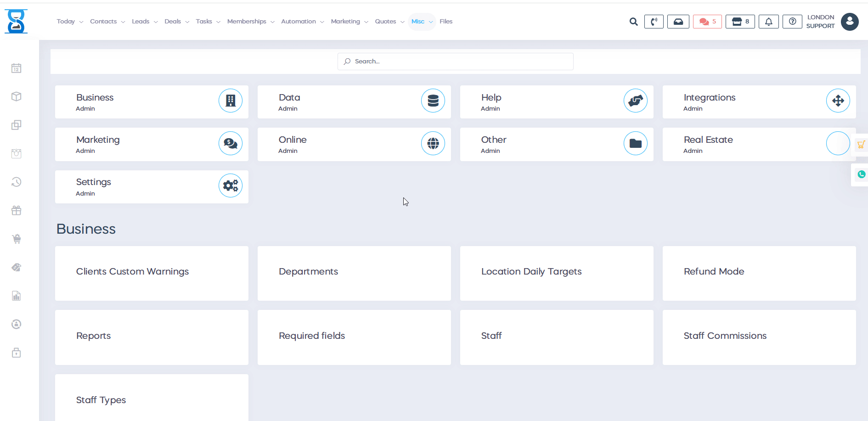Viewport: 868px width, 421px height.
Task: Click the help question mark icon
Action: coord(792,22)
